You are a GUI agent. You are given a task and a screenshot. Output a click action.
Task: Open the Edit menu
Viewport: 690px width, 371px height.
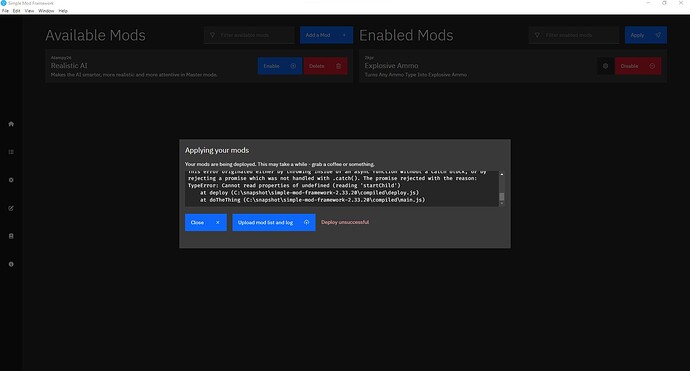16,11
